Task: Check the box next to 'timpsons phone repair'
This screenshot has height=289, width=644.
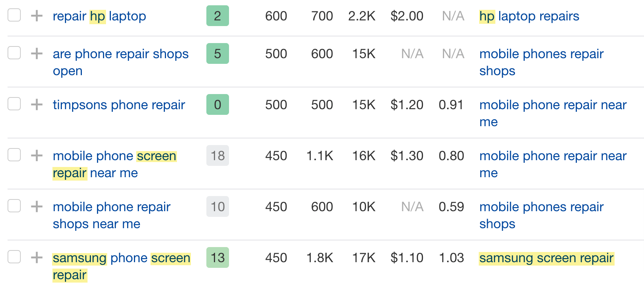Action: (14, 105)
